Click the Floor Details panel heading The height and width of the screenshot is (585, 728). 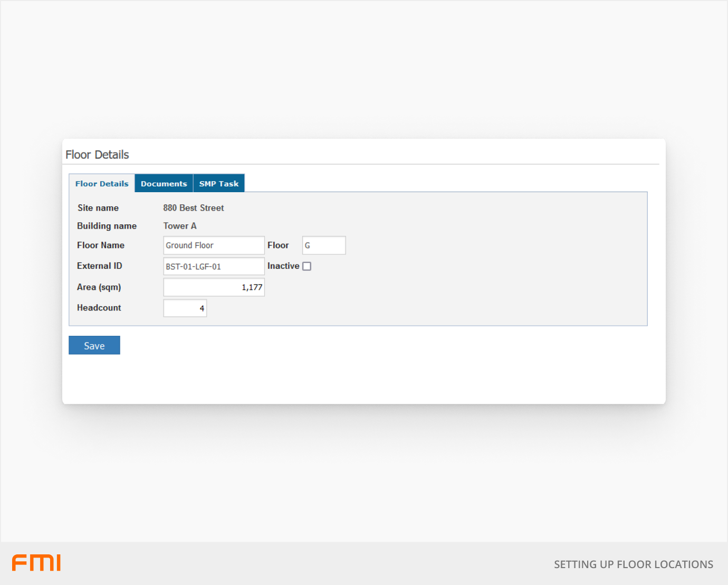tap(97, 155)
